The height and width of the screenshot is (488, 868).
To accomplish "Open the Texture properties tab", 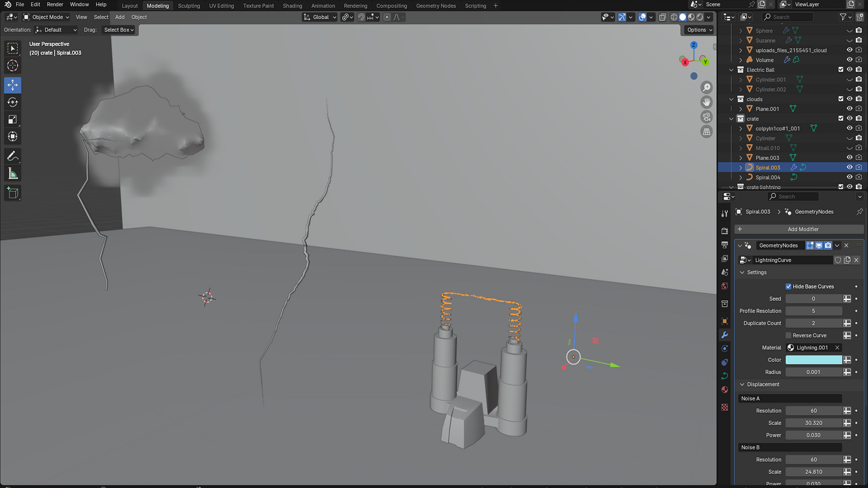I will tap(724, 407).
